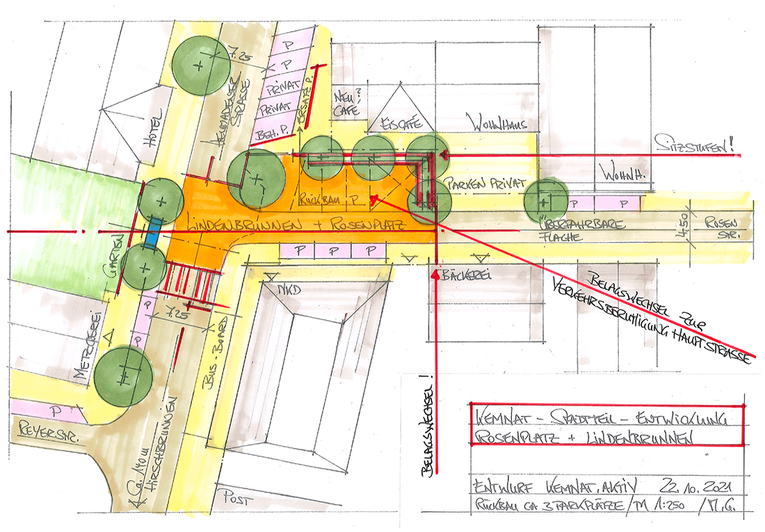Select the "WOHNHAUS" building label
765x532 pixels.
[497, 122]
